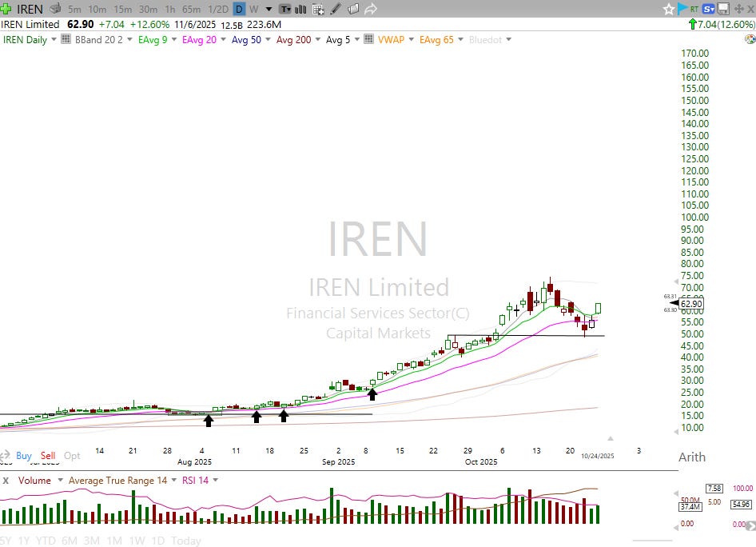Open the RSI 14 indicator dropdown
The image size is (756, 547).
(215, 481)
